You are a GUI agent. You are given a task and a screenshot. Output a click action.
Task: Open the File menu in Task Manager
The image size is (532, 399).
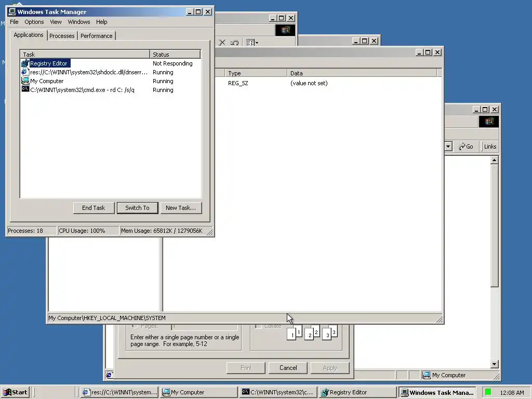pos(14,22)
